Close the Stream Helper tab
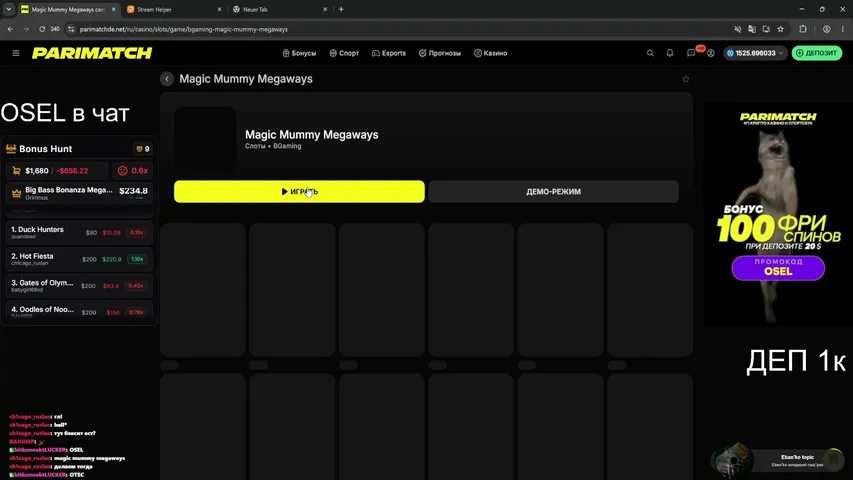The image size is (853, 480). 219,9
